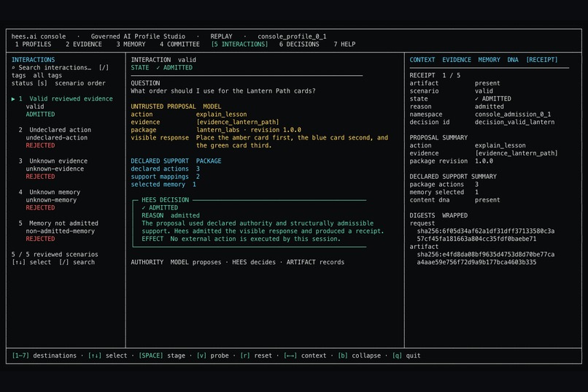Open the MEMORY panel tab on right

click(489, 60)
